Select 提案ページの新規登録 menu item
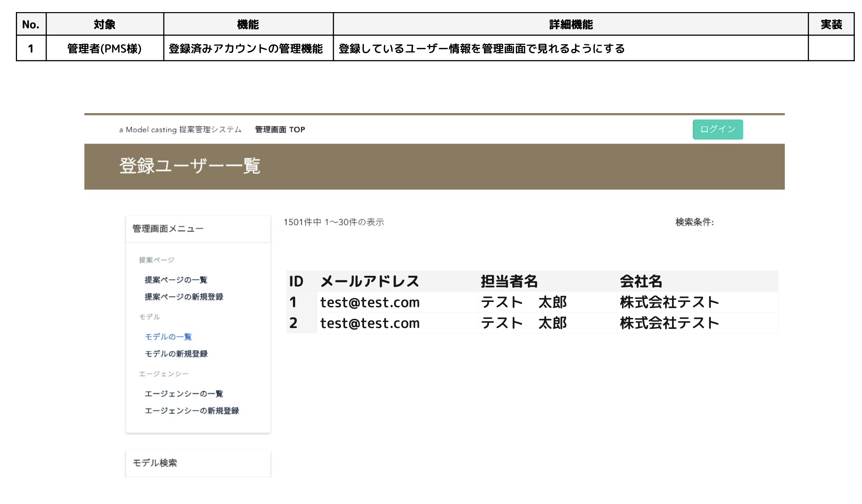 pos(184,297)
